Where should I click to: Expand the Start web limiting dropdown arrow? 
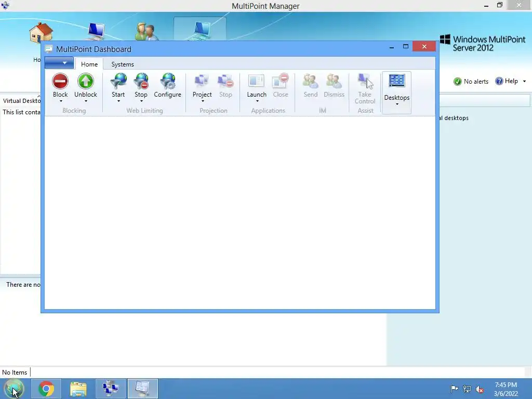tap(118, 101)
